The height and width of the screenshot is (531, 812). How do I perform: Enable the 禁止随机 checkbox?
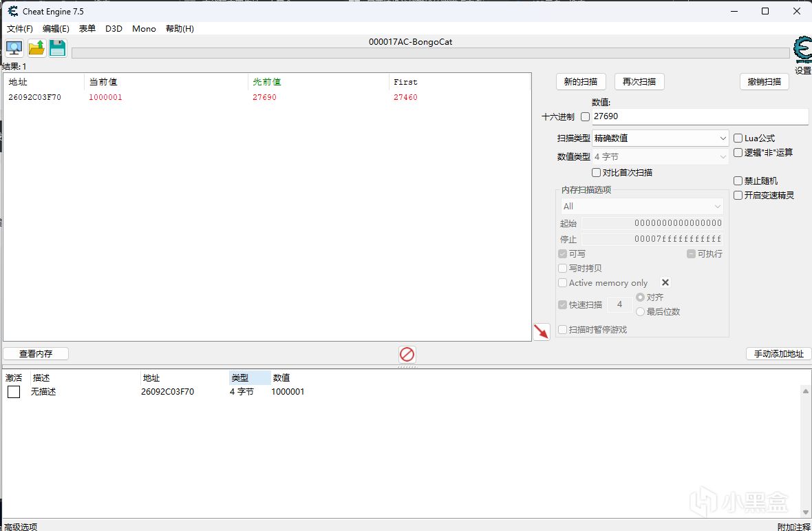738,181
